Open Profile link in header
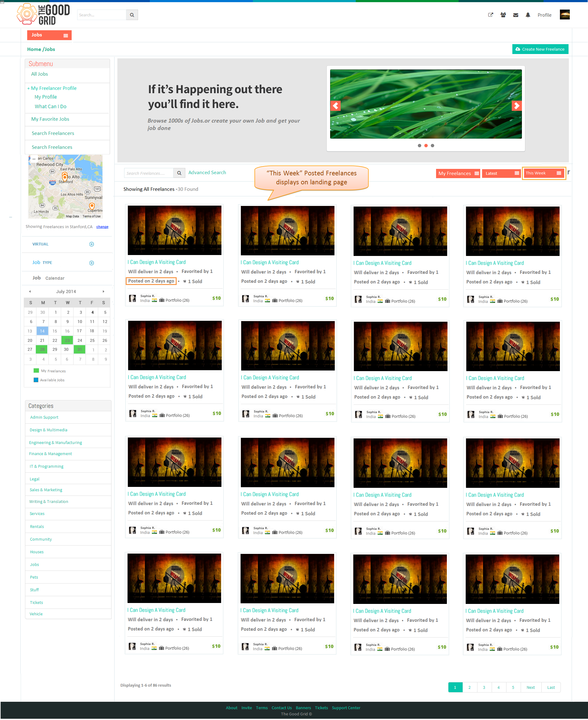This screenshot has height=720, width=588. tap(545, 15)
